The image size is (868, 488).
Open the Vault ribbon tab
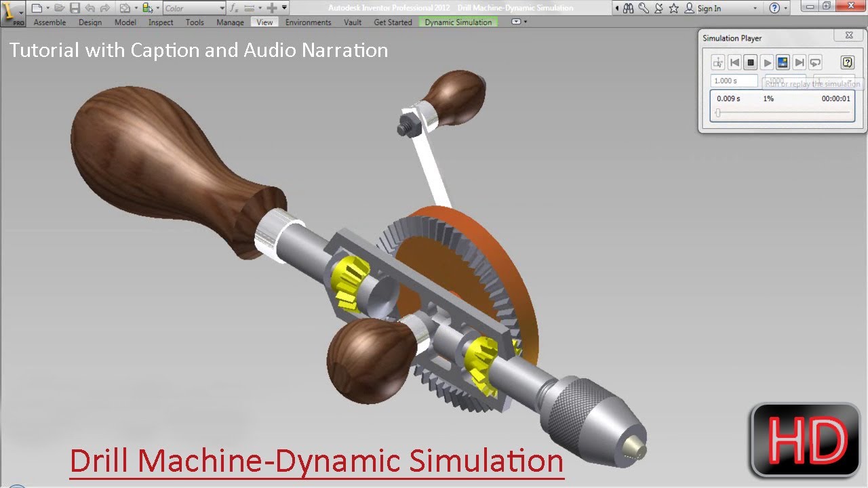(353, 22)
